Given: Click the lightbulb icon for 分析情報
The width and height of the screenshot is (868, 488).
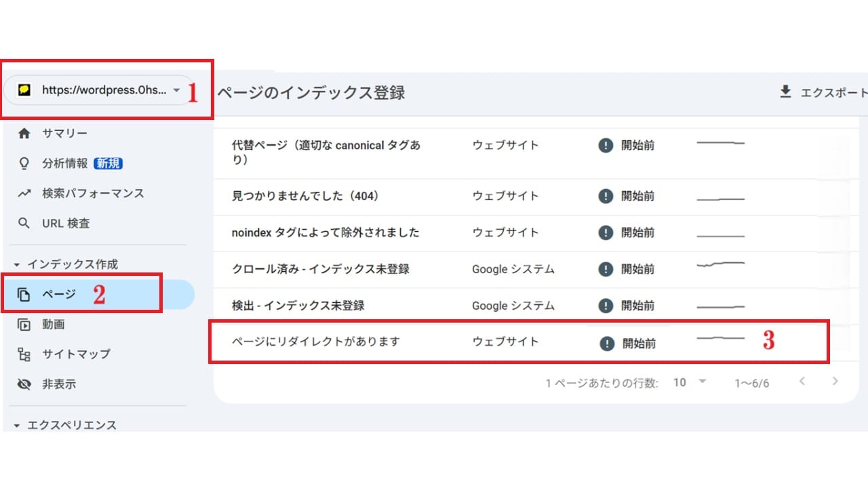Looking at the screenshot, I should [x=24, y=163].
